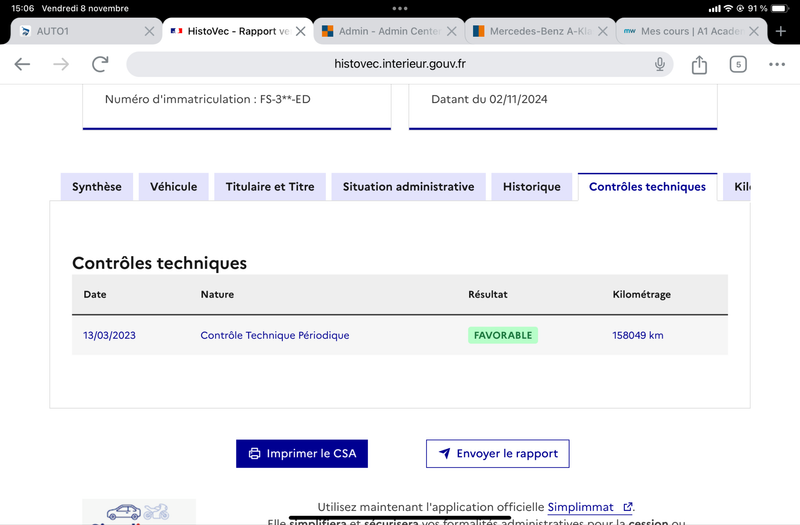Tap the Wi-Fi status icon
The width and height of the screenshot is (800, 525).
pos(728,8)
